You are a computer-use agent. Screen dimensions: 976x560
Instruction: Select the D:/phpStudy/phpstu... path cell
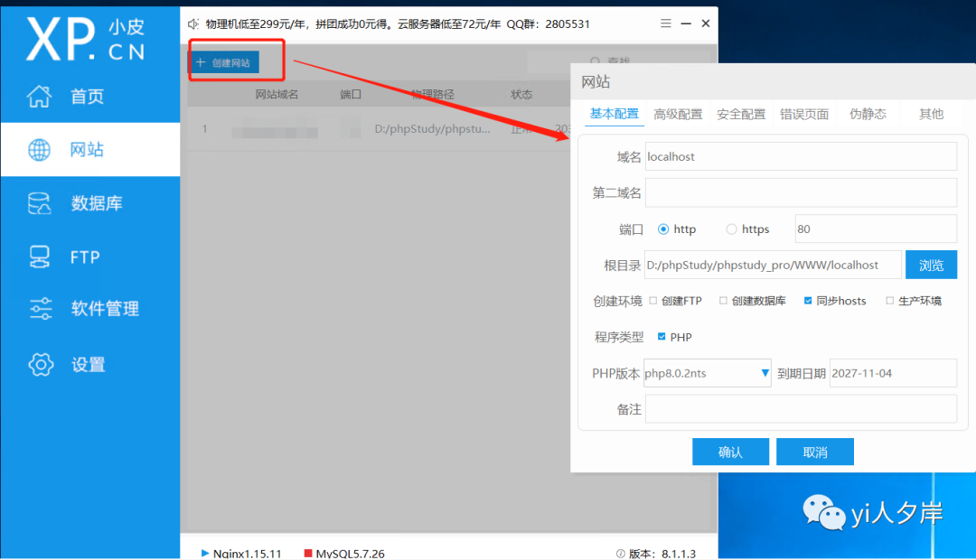(433, 129)
